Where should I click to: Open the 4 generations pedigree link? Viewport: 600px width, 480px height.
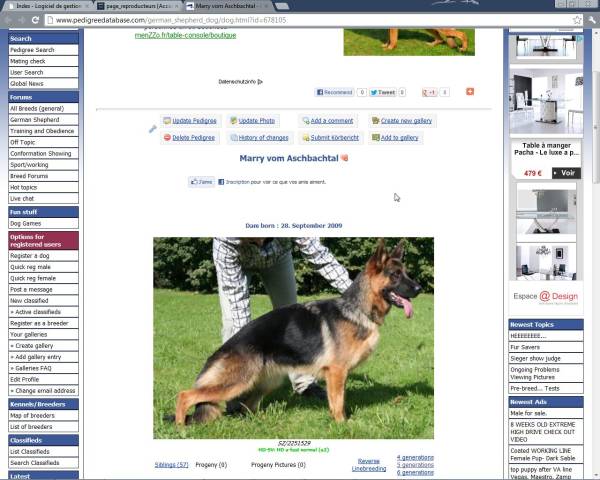415,457
